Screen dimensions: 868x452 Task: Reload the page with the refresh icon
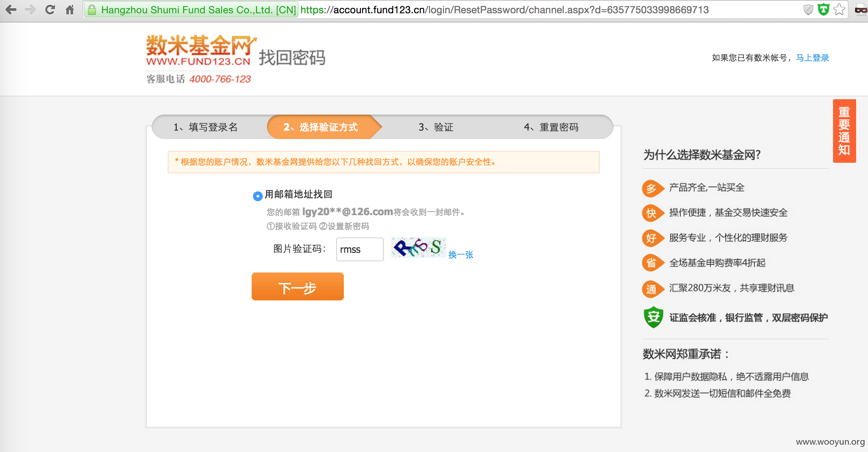(x=50, y=9)
